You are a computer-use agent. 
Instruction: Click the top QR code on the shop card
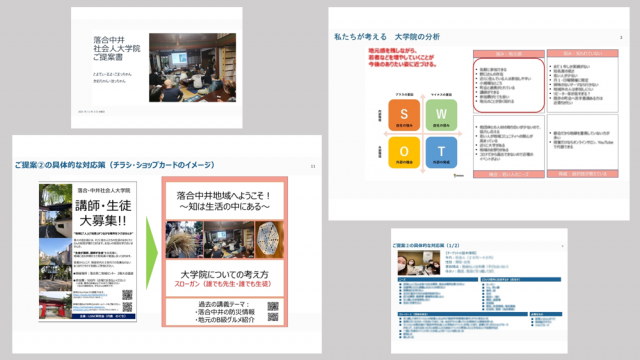pos(273,306)
